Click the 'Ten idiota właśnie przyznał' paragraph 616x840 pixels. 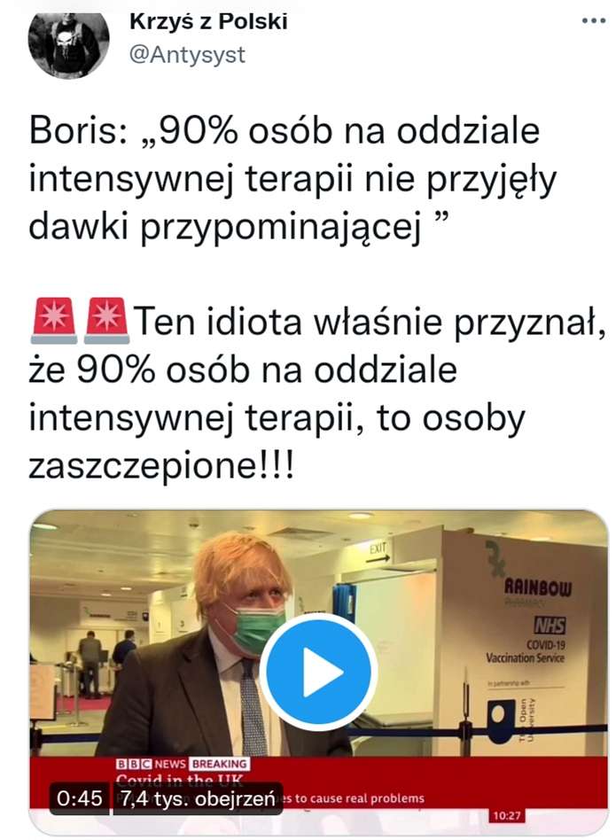pos(317,393)
